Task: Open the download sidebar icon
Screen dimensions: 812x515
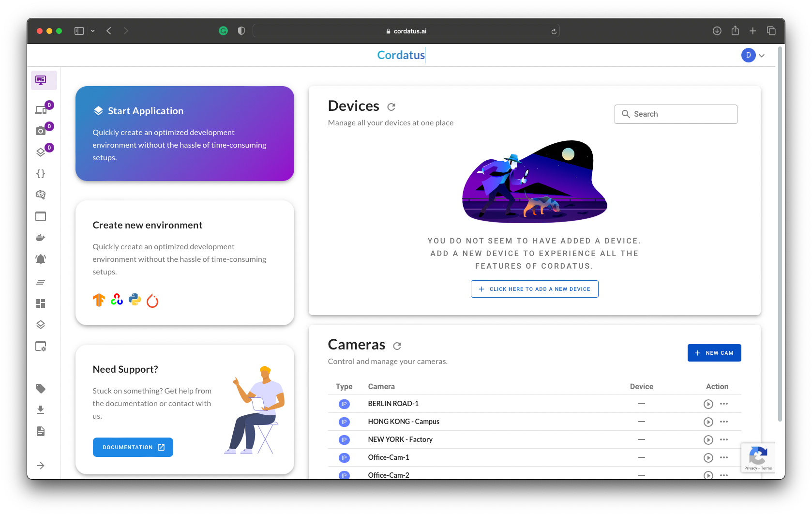Action: pos(41,409)
